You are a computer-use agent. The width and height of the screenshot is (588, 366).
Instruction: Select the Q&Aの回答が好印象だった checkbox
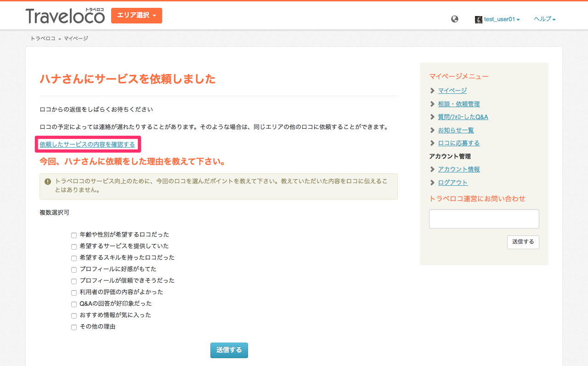pos(74,304)
